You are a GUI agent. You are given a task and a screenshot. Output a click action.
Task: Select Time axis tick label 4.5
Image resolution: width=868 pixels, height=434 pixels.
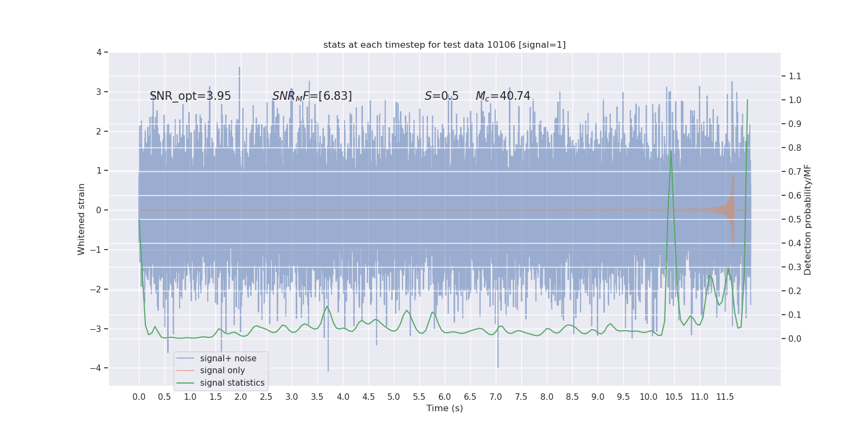point(368,397)
